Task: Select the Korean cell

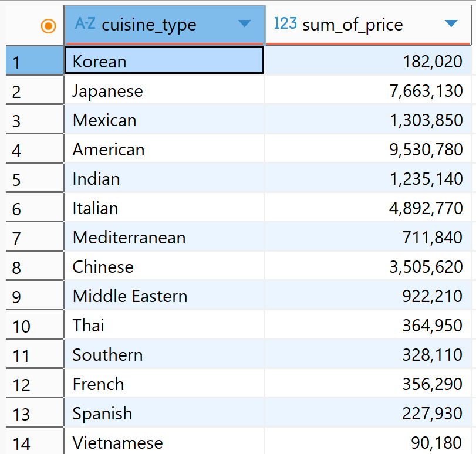Action: pyautogui.click(x=164, y=60)
